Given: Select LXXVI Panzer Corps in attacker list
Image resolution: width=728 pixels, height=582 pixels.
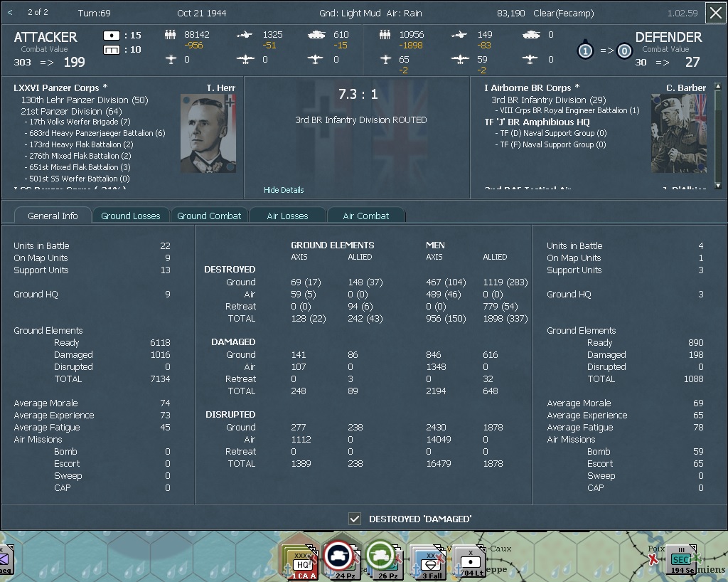Looking at the screenshot, I should pos(60,88).
